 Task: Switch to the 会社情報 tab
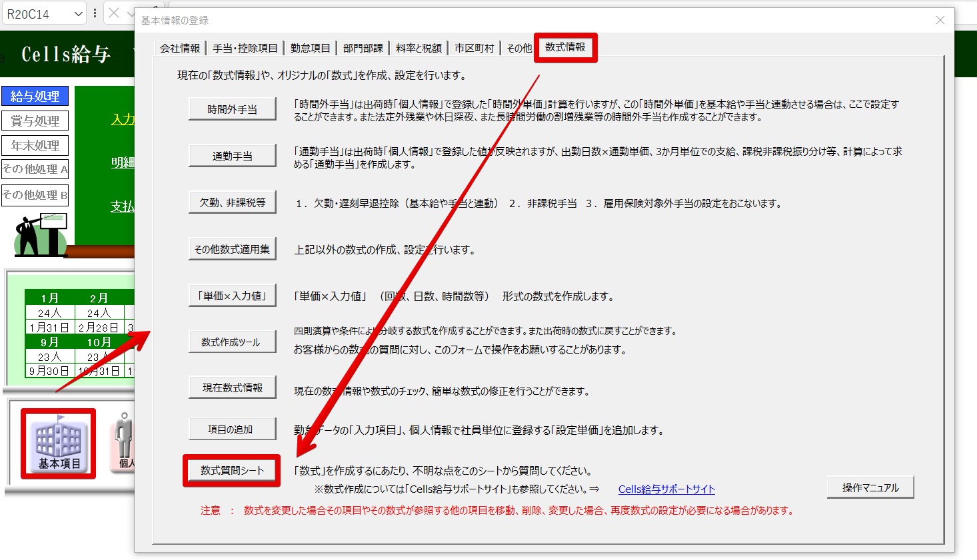180,48
